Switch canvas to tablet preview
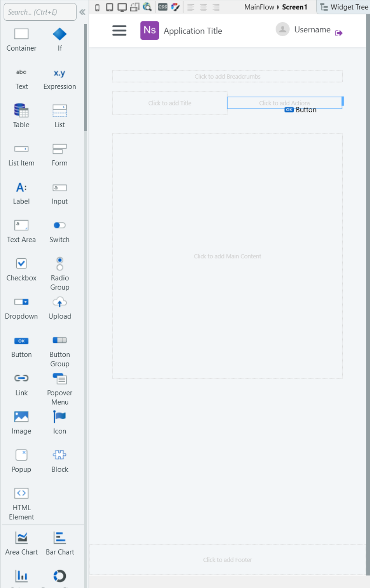The height and width of the screenshot is (588, 370). tap(110, 7)
